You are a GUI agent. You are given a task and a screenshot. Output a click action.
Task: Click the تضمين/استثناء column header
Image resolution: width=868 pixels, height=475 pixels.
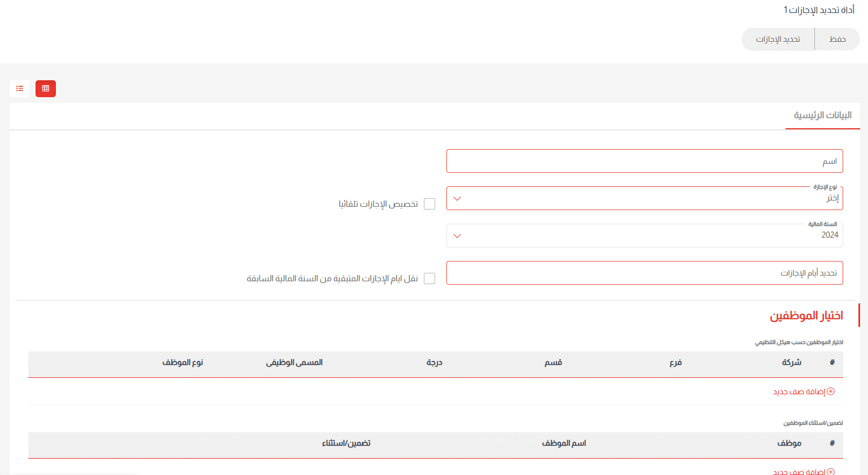[346, 443]
